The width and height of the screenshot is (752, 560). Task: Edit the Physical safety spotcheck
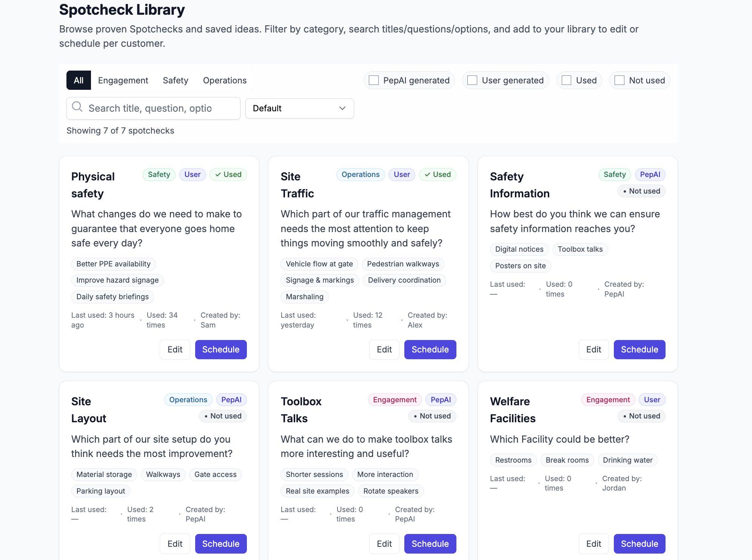pos(175,349)
